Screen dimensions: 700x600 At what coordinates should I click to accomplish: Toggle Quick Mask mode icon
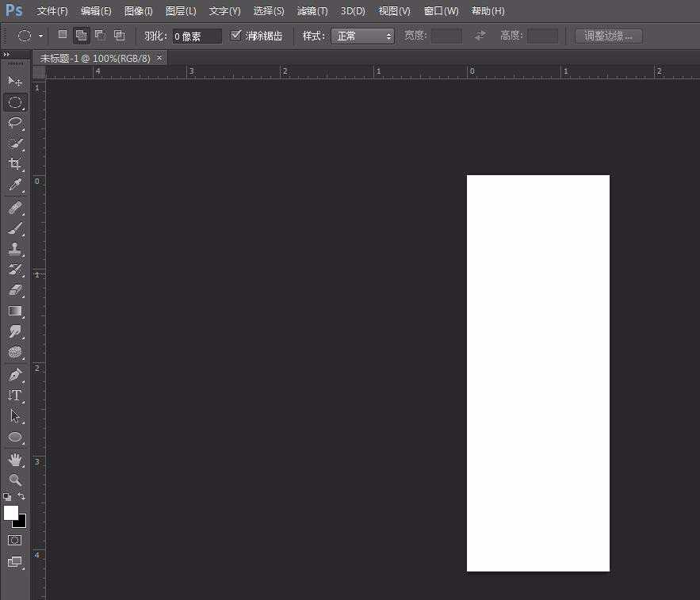click(15, 540)
